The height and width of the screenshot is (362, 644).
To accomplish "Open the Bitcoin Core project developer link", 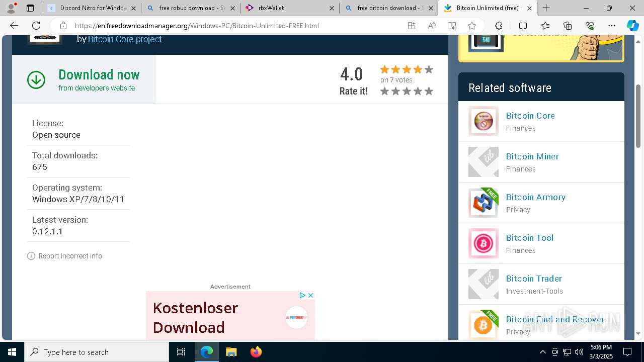I will pyautogui.click(x=125, y=39).
